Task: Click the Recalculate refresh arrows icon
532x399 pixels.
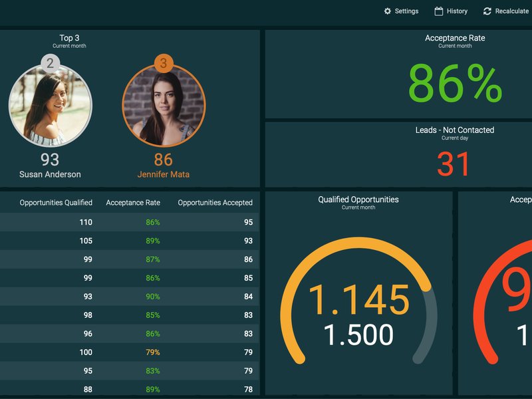Action: click(487, 11)
